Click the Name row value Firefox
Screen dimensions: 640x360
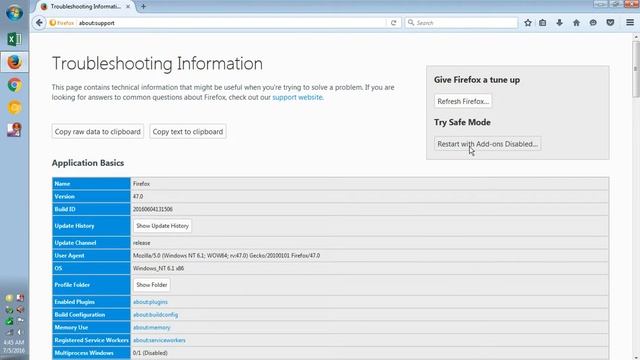pos(141,184)
